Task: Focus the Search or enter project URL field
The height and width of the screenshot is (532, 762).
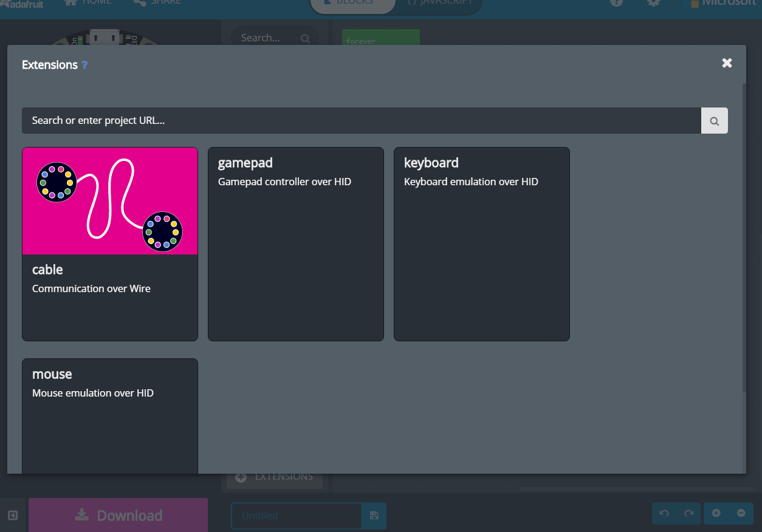Action: pos(362,121)
